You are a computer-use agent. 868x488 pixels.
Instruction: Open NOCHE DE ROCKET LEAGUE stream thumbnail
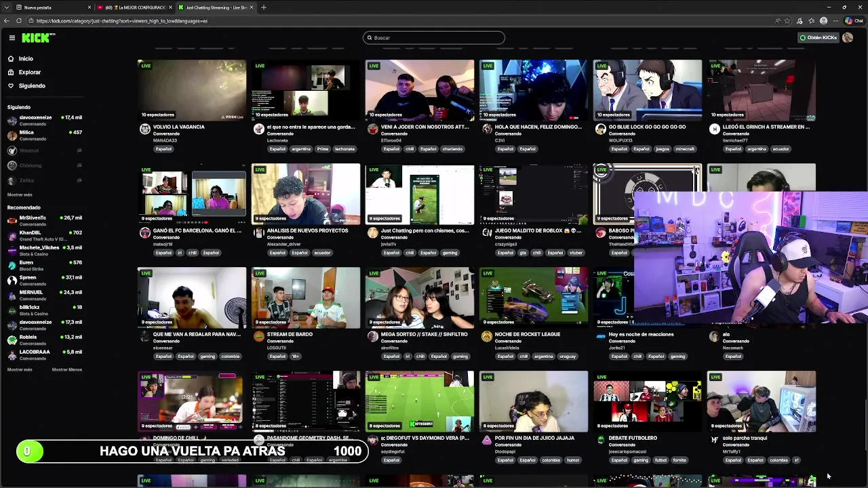(534, 298)
